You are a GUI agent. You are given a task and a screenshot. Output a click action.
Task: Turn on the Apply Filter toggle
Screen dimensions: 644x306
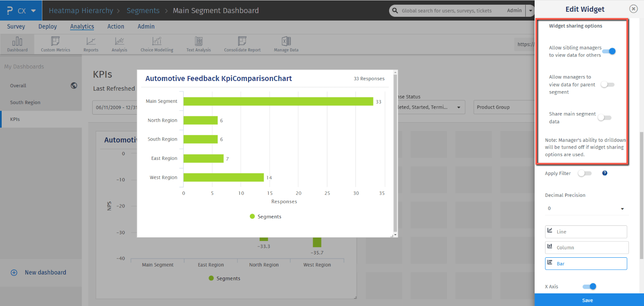[x=584, y=173]
